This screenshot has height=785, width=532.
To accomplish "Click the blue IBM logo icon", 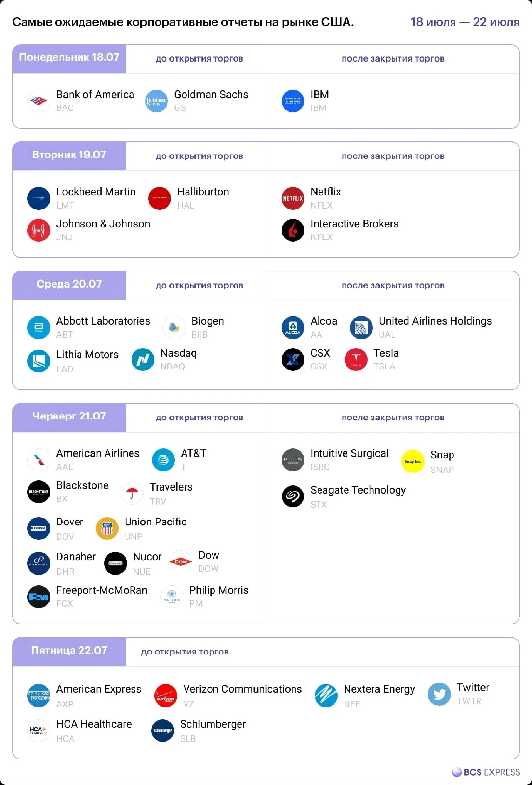I will tap(293, 101).
